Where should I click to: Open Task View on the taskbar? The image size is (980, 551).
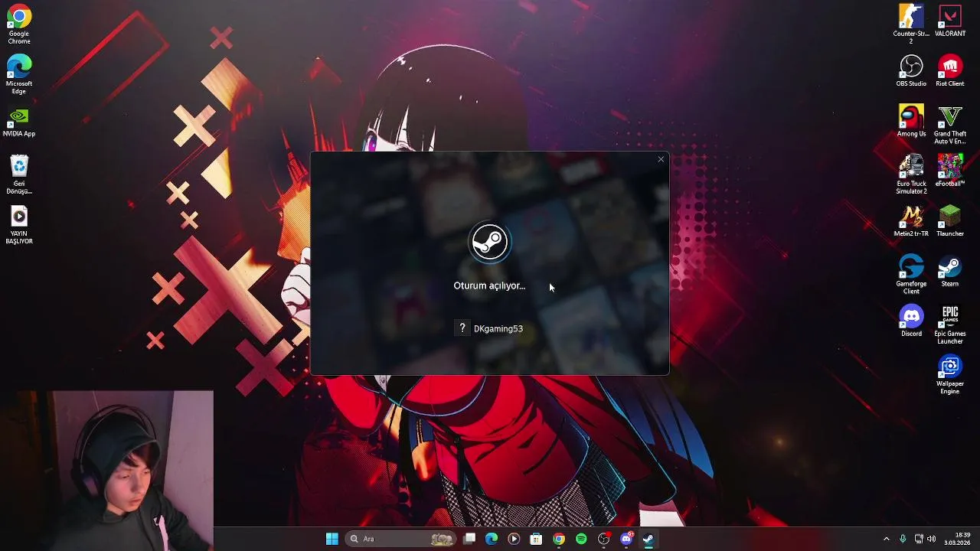coord(469,539)
